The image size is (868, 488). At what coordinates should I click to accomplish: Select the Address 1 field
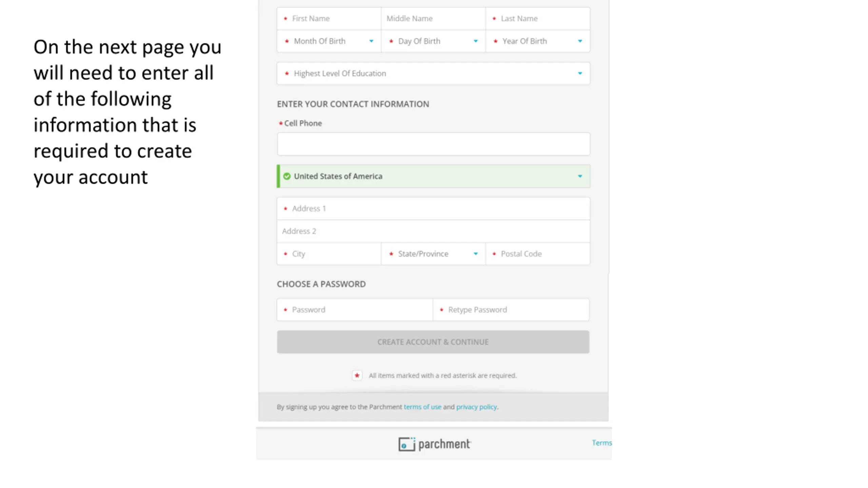433,208
